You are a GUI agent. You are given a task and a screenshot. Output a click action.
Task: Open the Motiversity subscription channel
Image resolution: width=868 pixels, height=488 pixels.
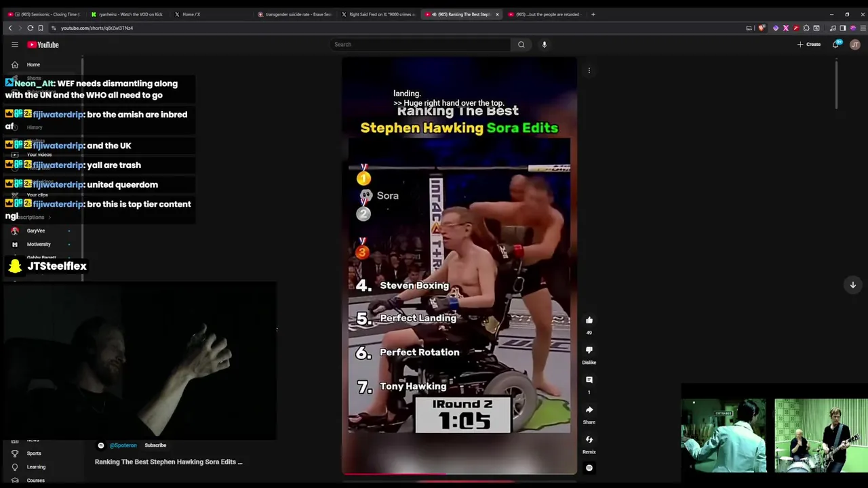click(39, 244)
